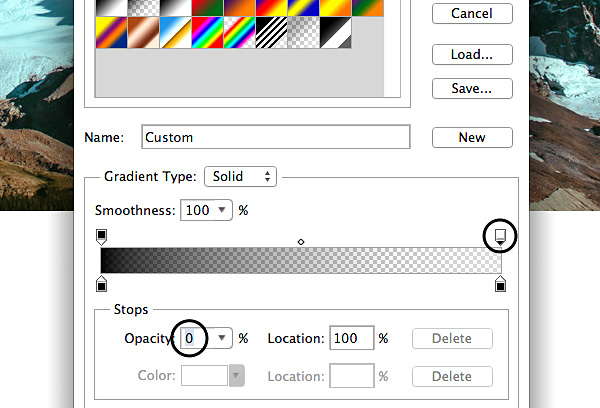This screenshot has width=600, height=408.
Task: Click the Load... button
Action: point(472,54)
